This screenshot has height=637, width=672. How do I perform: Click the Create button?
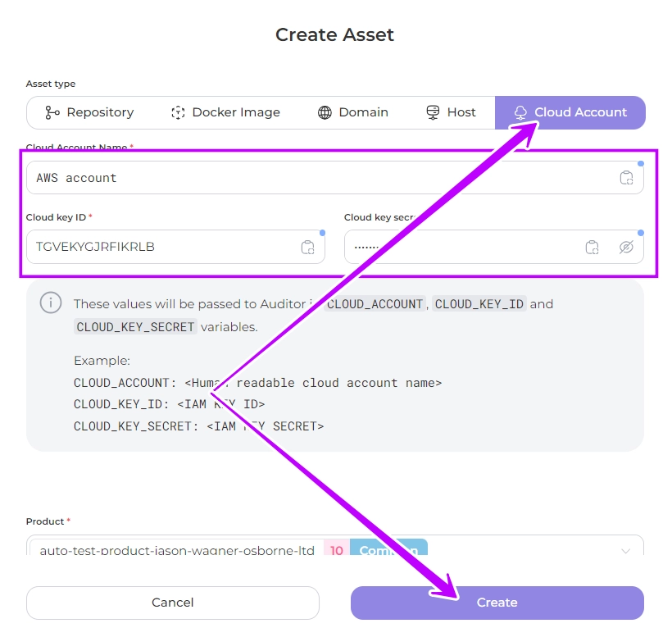(x=497, y=603)
